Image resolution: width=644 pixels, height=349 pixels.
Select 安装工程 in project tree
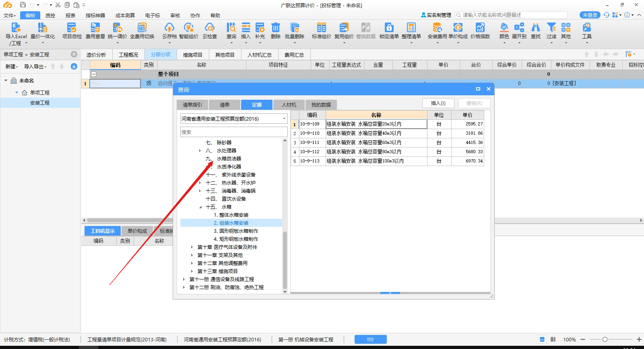click(x=40, y=103)
